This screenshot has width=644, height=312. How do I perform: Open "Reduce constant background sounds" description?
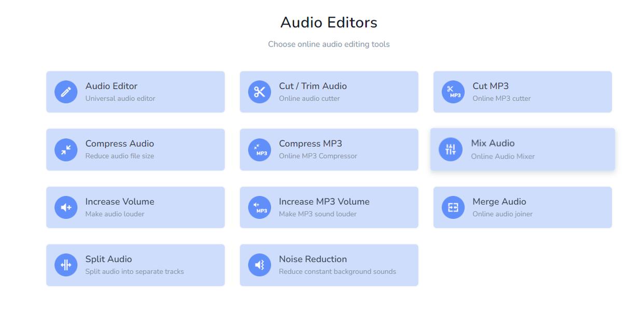pos(337,272)
